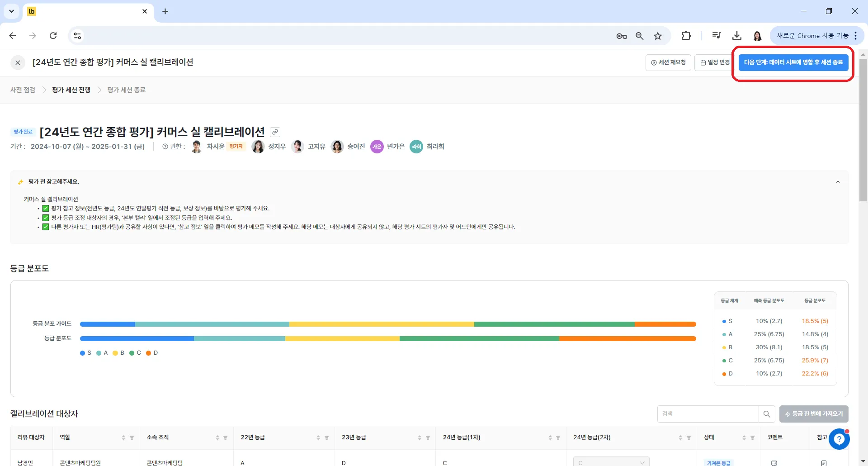Sort the 상태 column
The height and width of the screenshot is (466, 868).
(744, 437)
